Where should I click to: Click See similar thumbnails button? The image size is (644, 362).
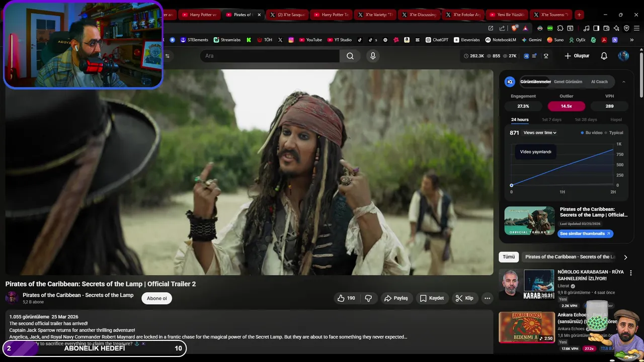585,233
